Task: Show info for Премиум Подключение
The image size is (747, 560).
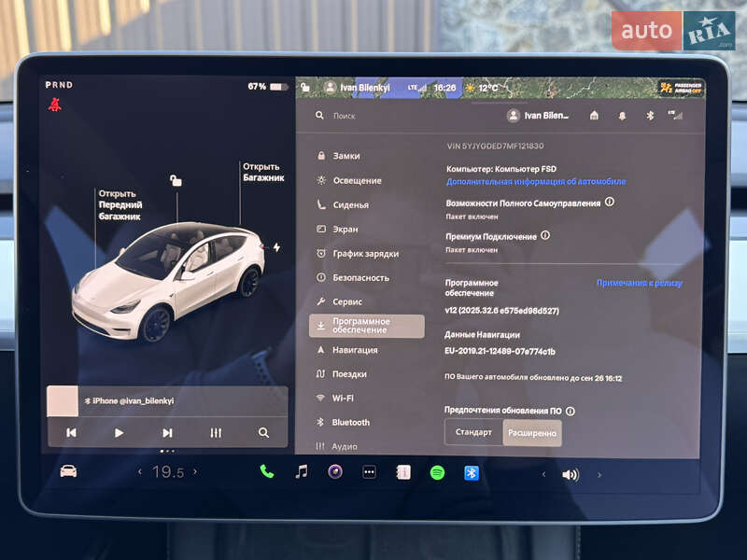Action: coord(545,235)
